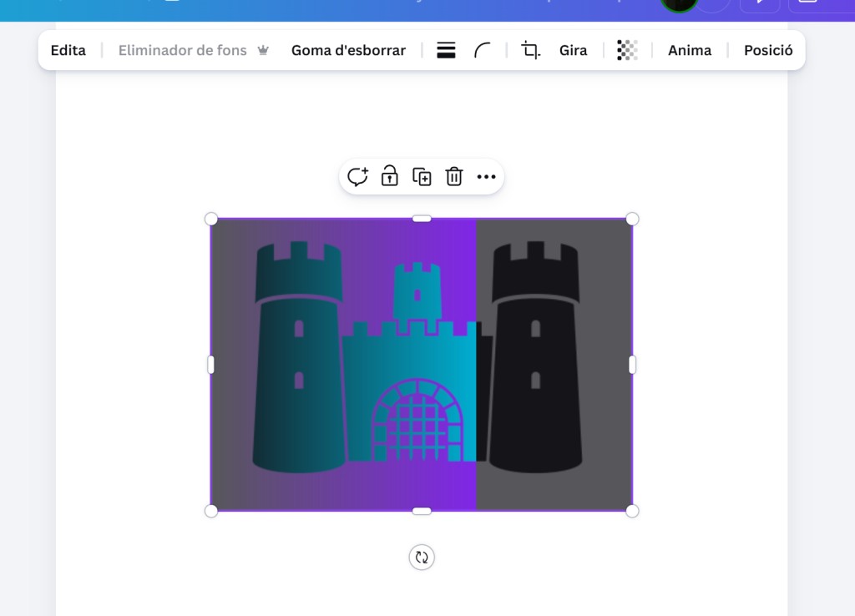The height and width of the screenshot is (616, 855).
Task: Expand the three-dots more options menu
Action: click(x=486, y=177)
